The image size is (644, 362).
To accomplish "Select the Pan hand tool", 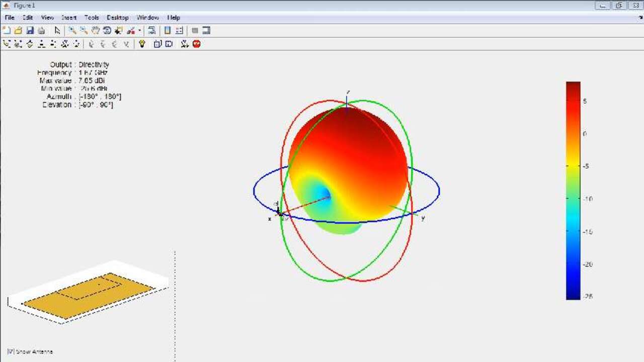I will (95, 31).
